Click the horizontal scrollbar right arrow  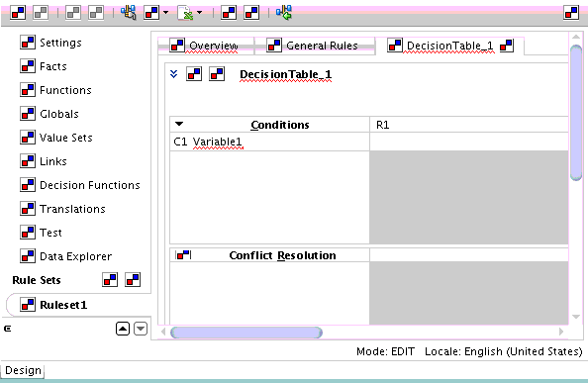pyautogui.click(x=561, y=332)
